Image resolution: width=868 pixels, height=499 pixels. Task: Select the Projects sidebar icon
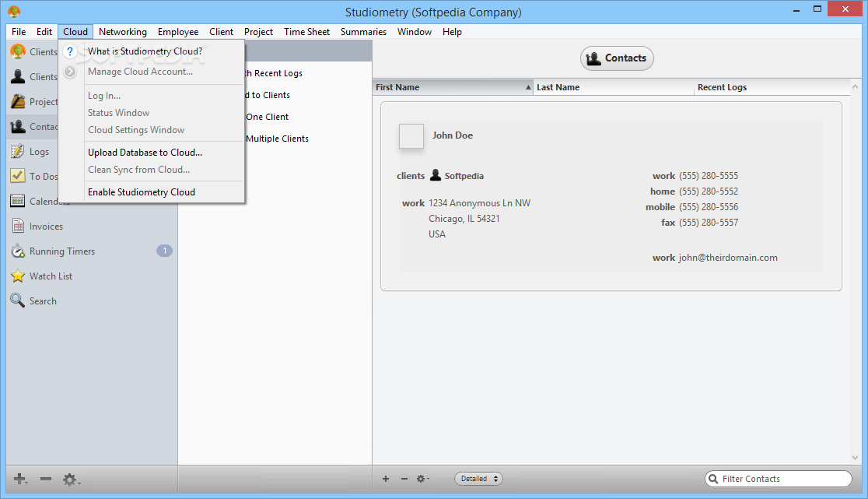tap(18, 101)
